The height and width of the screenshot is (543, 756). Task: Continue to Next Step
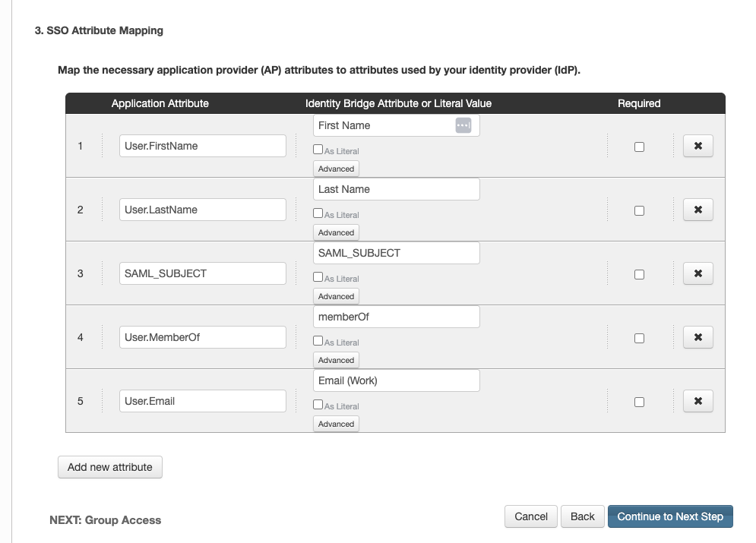[670, 516]
